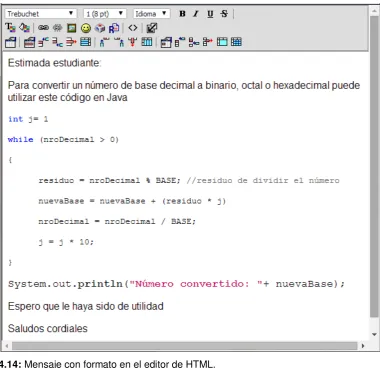
Task: Split the current table row
Action: tap(86, 42)
